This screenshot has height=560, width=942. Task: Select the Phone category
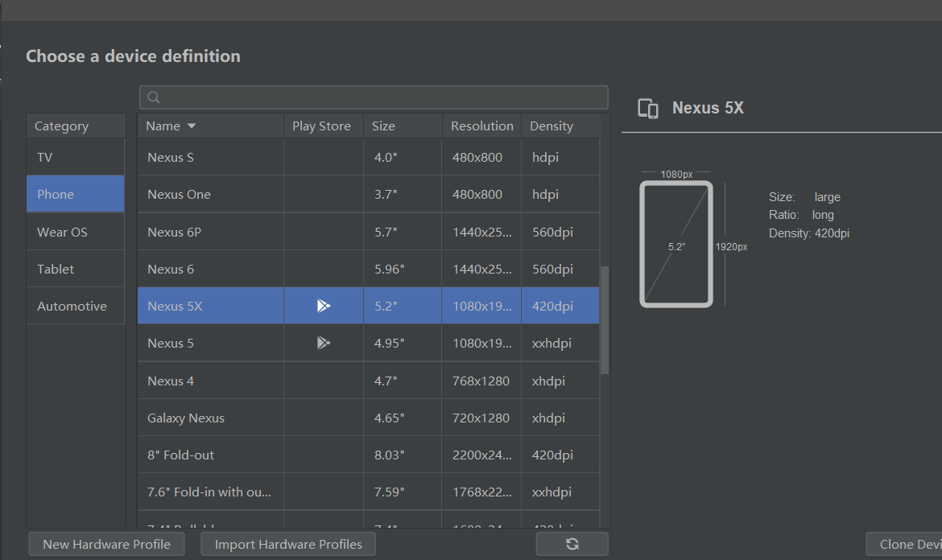tap(76, 194)
